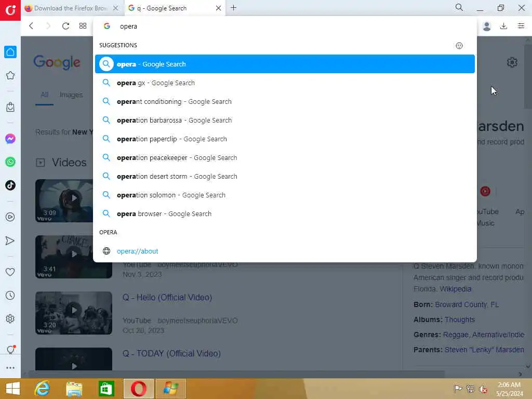Switch to Download the Firefox Browser tab

point(71,8)
